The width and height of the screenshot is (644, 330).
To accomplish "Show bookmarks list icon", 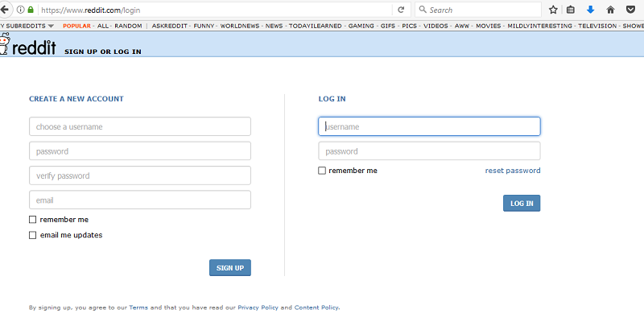I will (x=571, y=10).
